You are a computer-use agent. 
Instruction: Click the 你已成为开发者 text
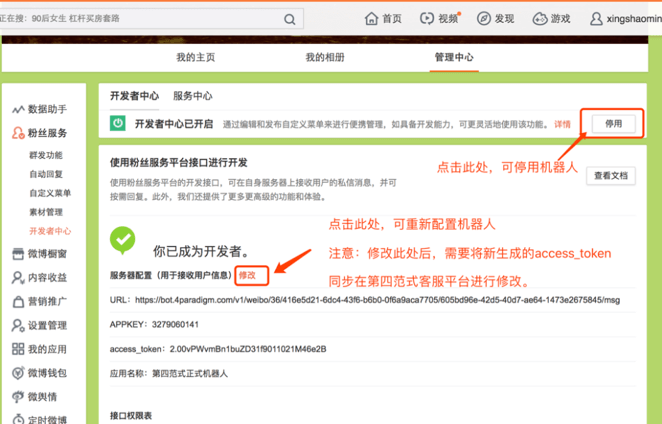pyautogui.click(x=201, y=252)
